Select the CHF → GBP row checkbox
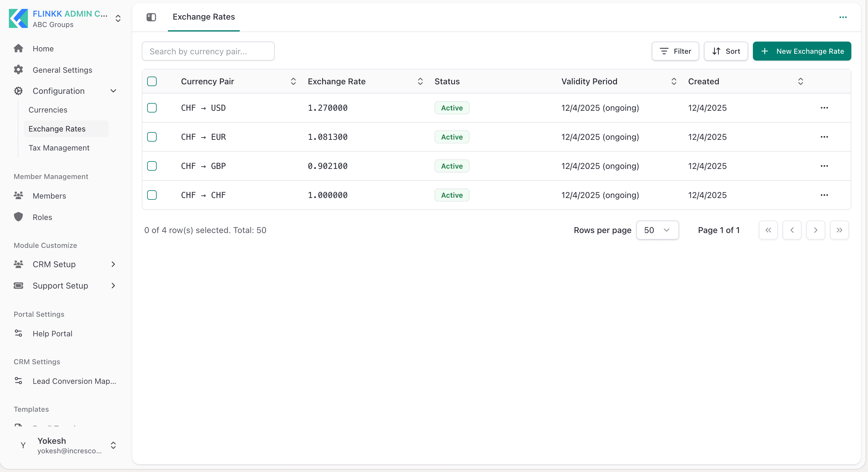This screenshot has height=472, width=868. (x=152, y=166)
